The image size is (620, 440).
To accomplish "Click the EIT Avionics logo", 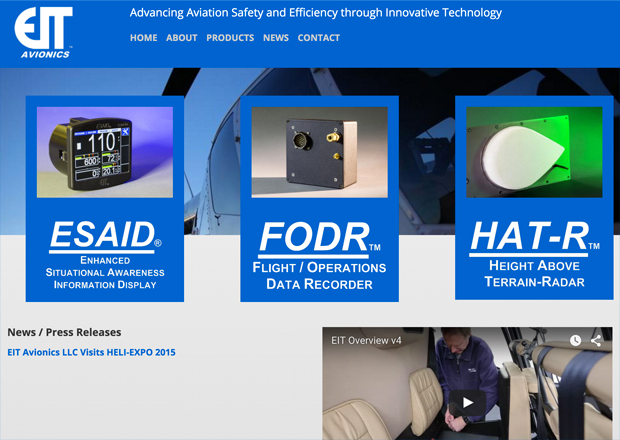I will pos(43,33).
